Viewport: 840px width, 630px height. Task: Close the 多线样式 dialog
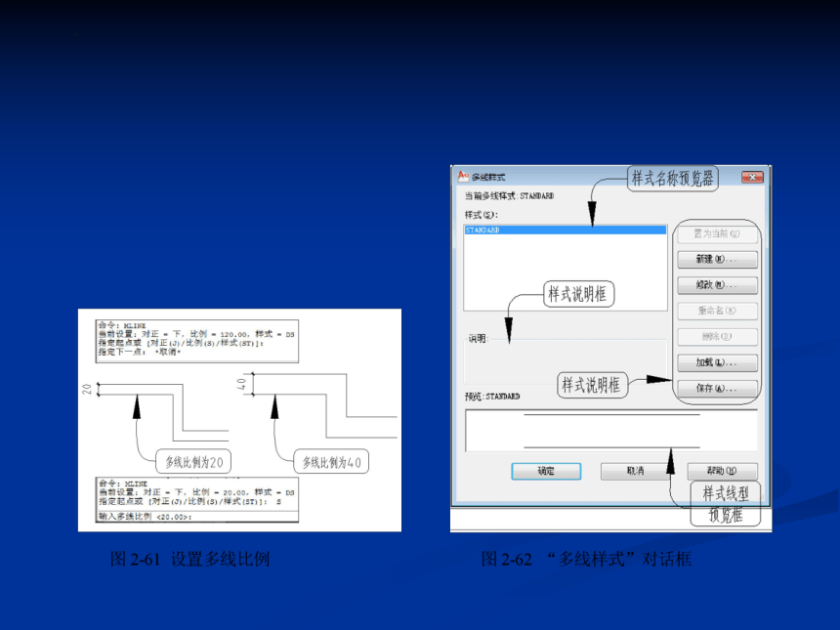[x=752, y=178]
